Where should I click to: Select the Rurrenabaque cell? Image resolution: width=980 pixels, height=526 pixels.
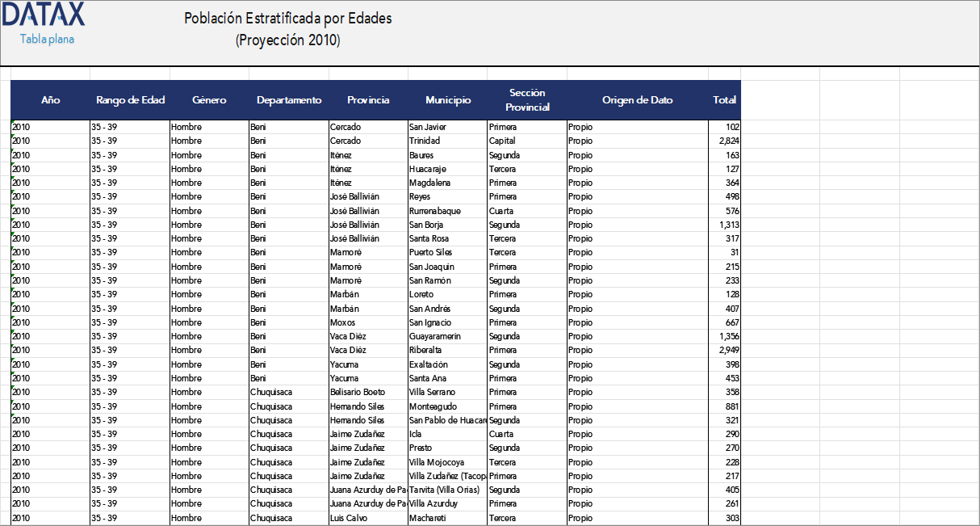coord(435,211)
